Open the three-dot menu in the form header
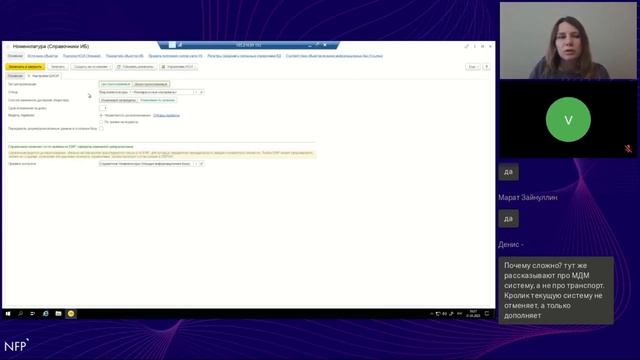Viewport: 640px width, 360px height. [475, 46]
